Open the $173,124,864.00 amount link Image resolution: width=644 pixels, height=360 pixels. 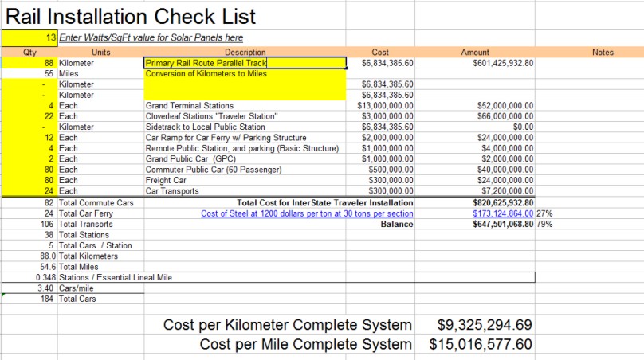click(503, 213)
